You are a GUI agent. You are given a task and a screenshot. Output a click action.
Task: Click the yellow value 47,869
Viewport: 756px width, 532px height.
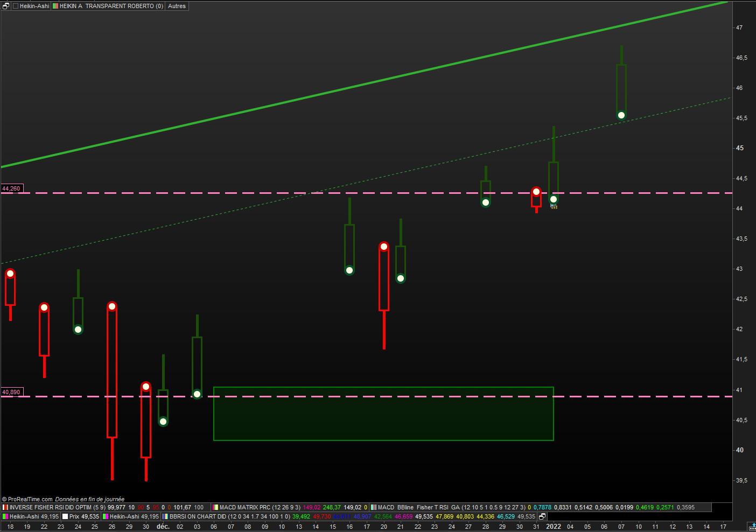(x=444, y=516)
